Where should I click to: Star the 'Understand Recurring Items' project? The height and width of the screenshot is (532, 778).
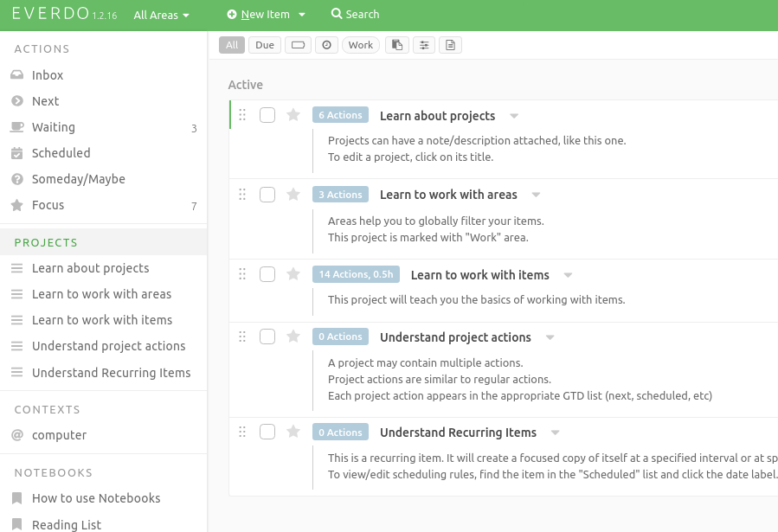tap(293, 433)
